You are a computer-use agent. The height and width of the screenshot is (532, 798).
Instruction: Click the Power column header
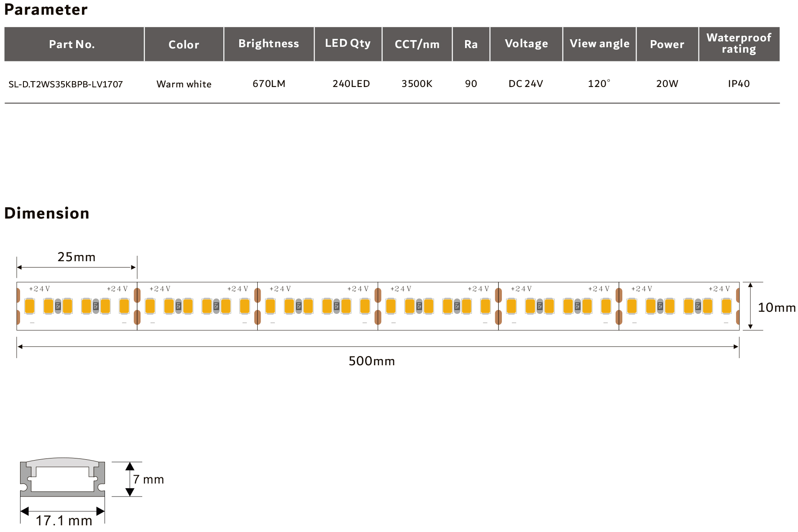[x=667, y=44]
